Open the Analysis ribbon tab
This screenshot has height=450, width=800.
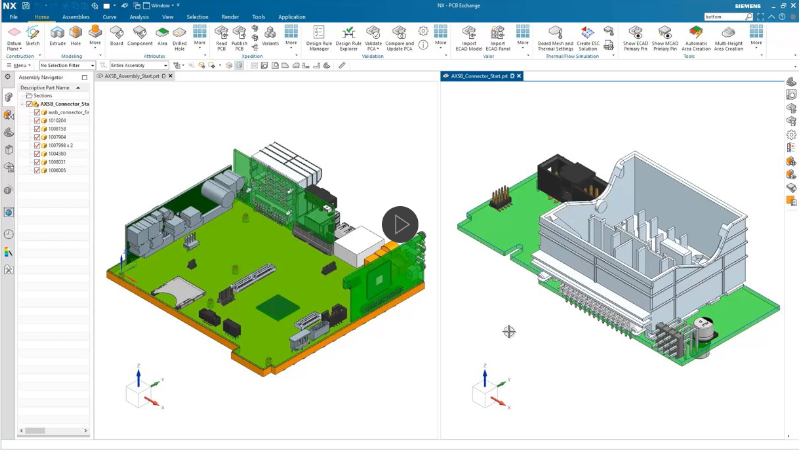tap(139, 17)
